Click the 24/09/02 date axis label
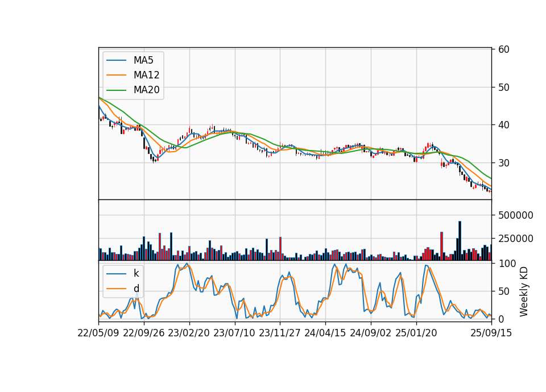Screen dimensions: 546x392 [x=370, y=333]
